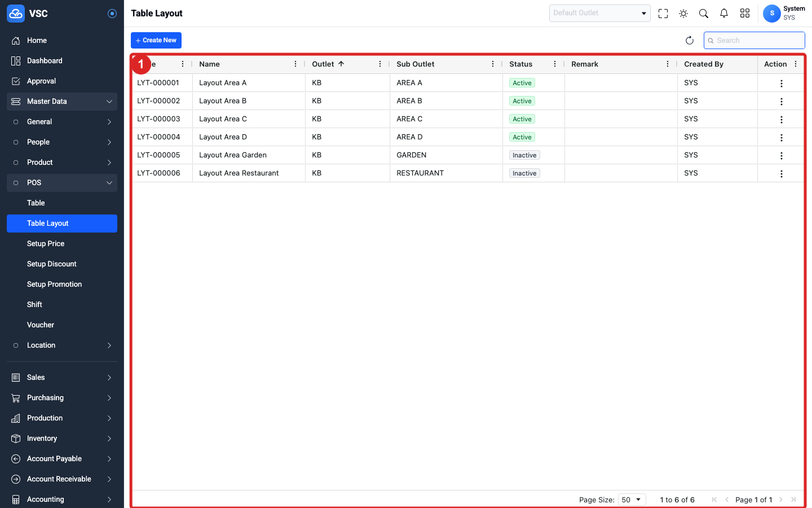Click the RESTAURANT sub outlet cell
Screen dimensions: 812x508
446,173
